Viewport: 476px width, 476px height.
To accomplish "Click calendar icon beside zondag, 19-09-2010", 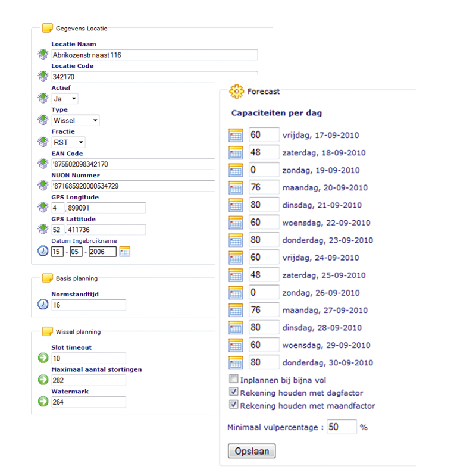I will 236,170.
